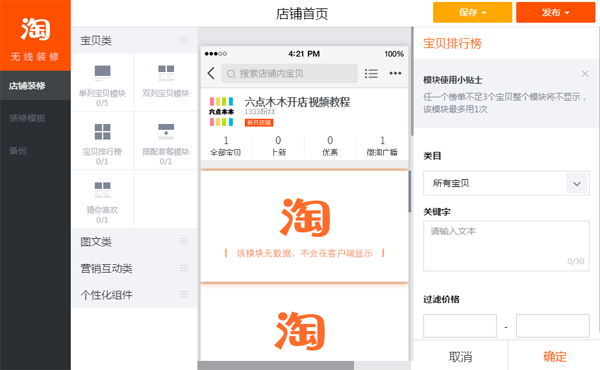Viewport: 600px width, 370px height.
Task: Expand the 图文类 section
Action: point(184,241)
